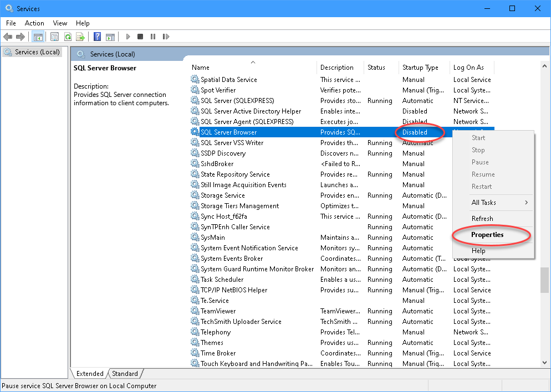The height and width of the screenshot is (392, 551).
Task: Click the Back arrow in the toolbar
Action: pos(8,37)
